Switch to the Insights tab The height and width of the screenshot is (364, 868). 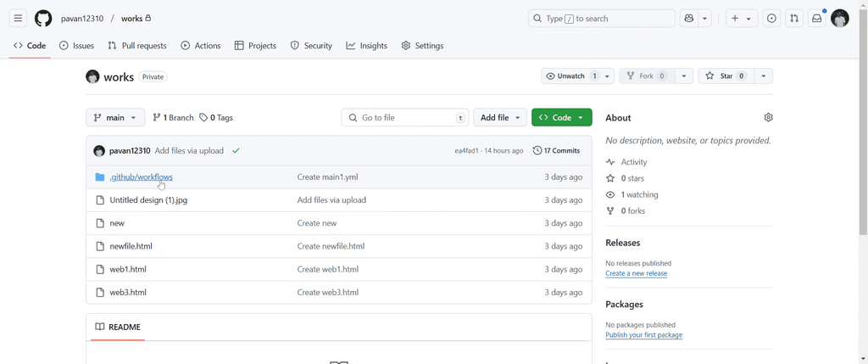(366, 46)
